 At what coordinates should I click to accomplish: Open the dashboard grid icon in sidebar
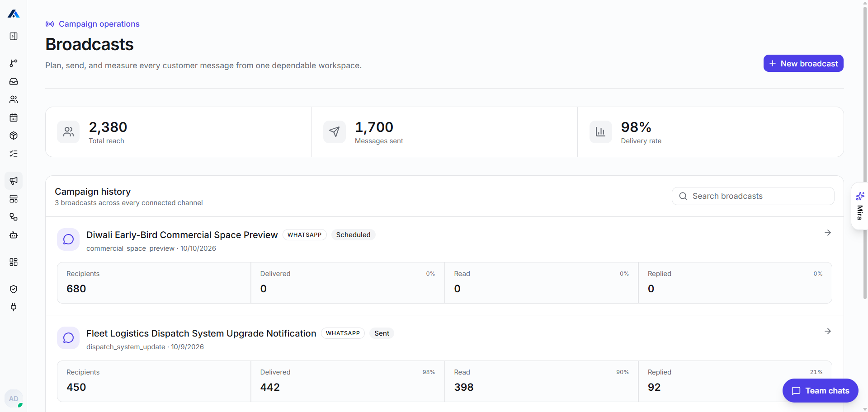[x=14, y=262]
